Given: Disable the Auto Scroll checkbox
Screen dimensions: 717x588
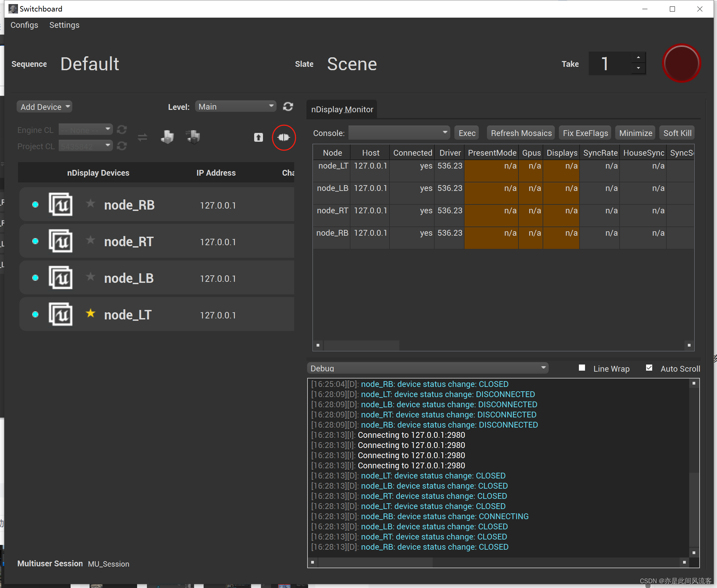Looking at the screenshot, I should tap(649, 367).
